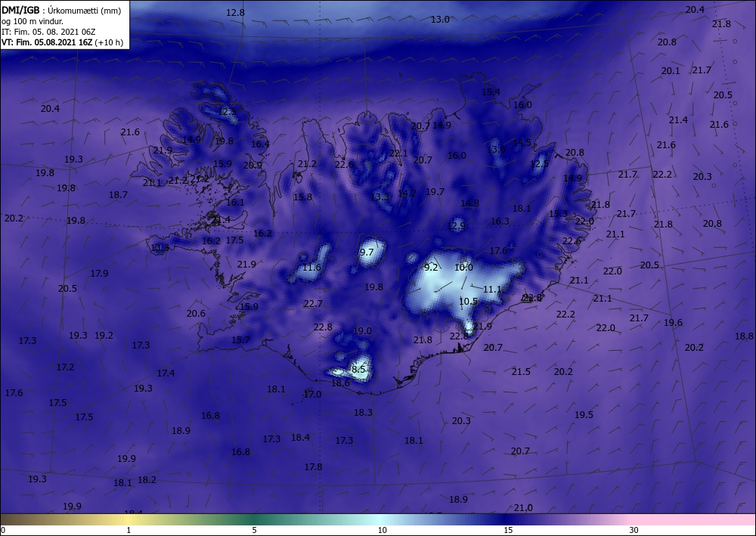Click the 10.5 value on Vatnajökull
Image resolution: width=756 pixels, height=536 pixels.
pos(468,301)
